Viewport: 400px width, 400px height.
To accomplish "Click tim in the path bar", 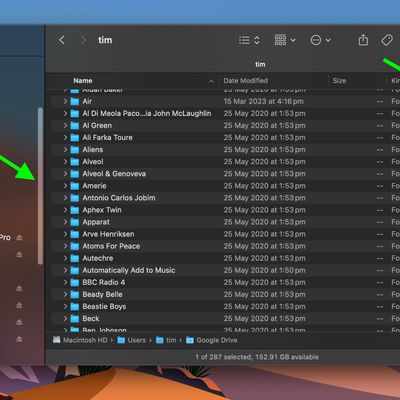I will click(166, 340).
